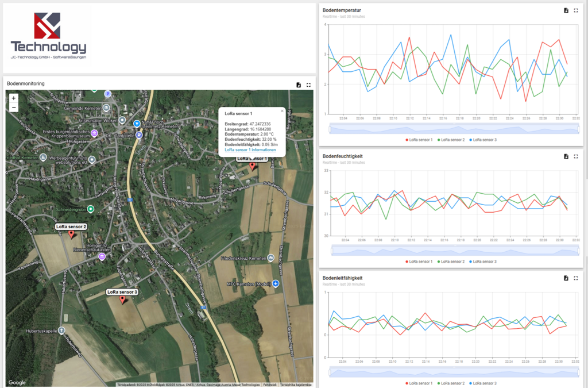
Task: Click the Bodenfeuchtigkeit time range slider
Action: pyautogui.click(x=455, y=250)
